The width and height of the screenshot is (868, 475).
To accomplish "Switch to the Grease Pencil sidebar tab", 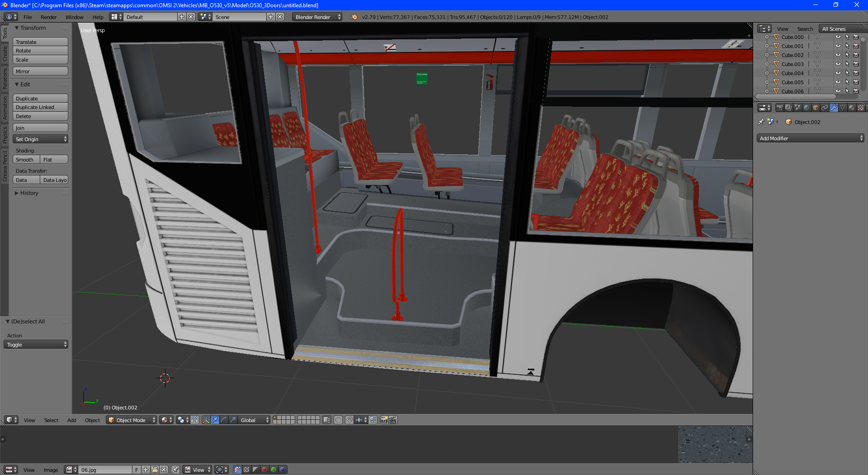I will tap(5, 166).
